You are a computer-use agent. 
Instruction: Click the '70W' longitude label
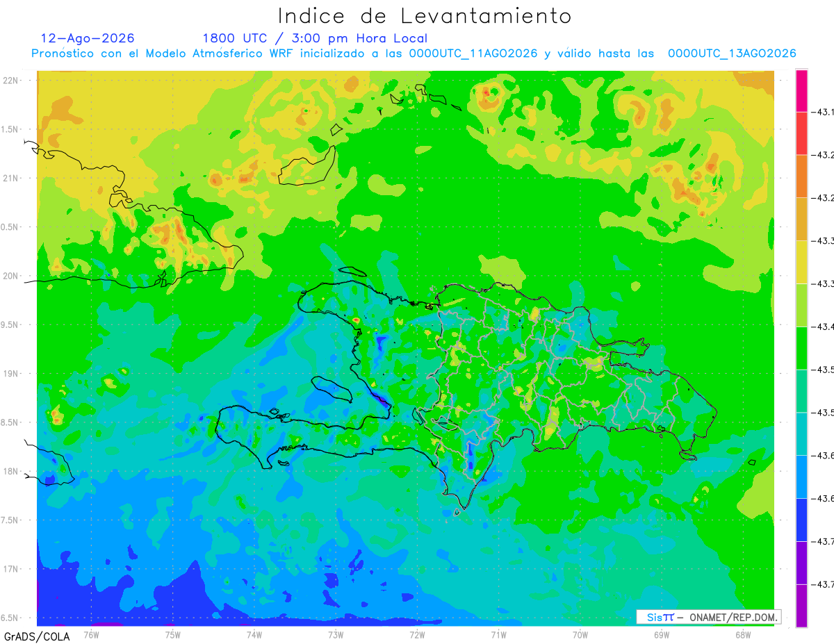pos(580,634)
